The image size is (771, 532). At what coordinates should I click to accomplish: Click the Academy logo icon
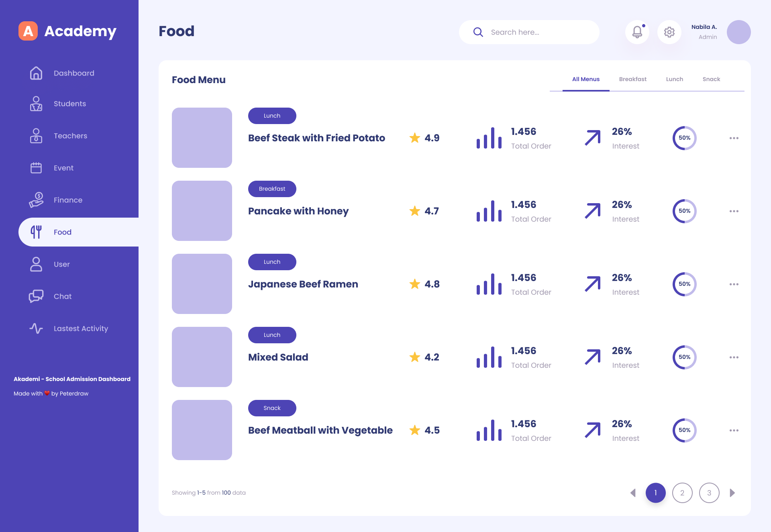(28, 31)
